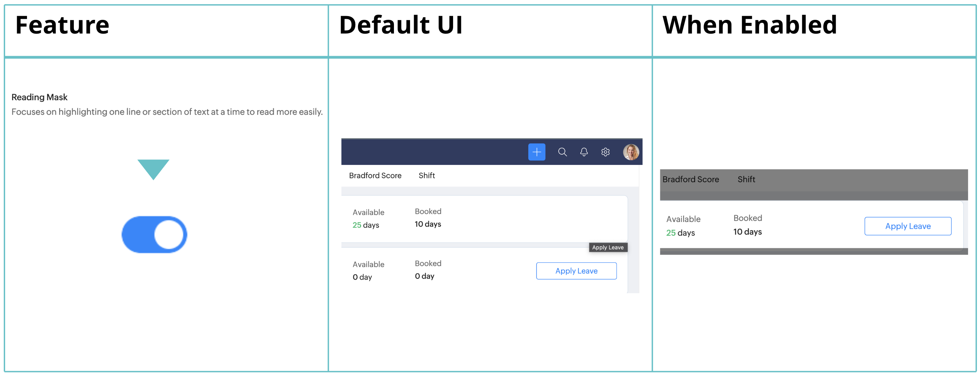Click the user profile avatar photo

point(631,152)
